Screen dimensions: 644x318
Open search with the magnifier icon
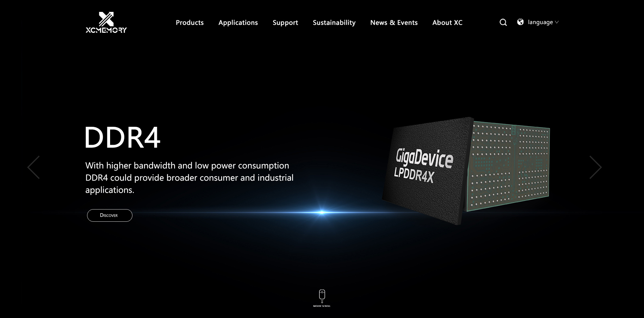click(503, 22)
